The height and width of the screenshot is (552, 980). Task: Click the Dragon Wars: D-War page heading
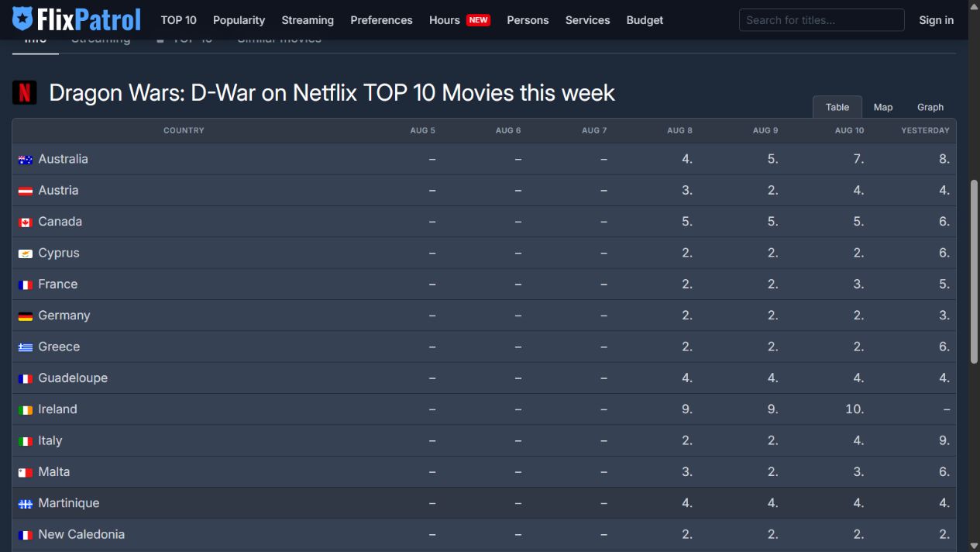(332, 93)
